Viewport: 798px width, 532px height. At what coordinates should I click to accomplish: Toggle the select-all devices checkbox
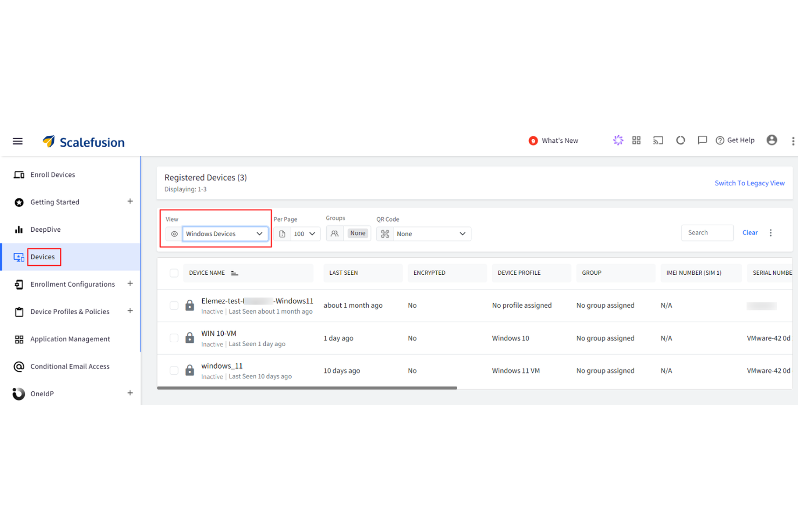(x=174, y=273)
